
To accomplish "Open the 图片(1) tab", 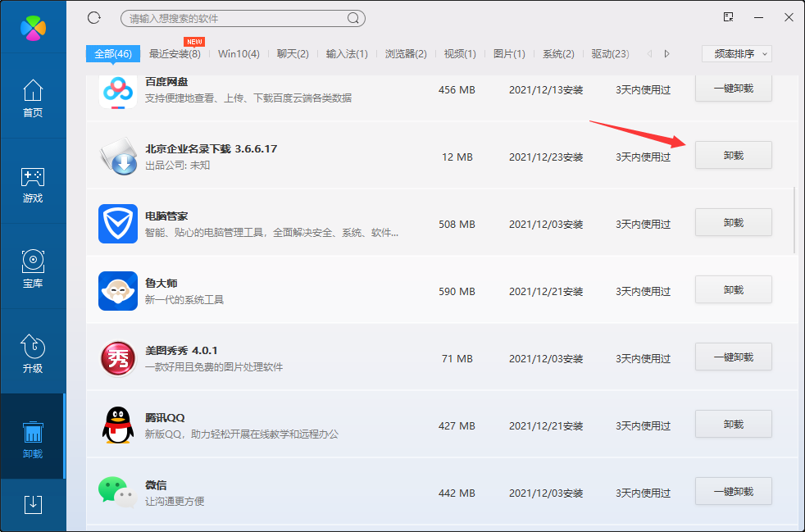I will [x=509, y=54].
